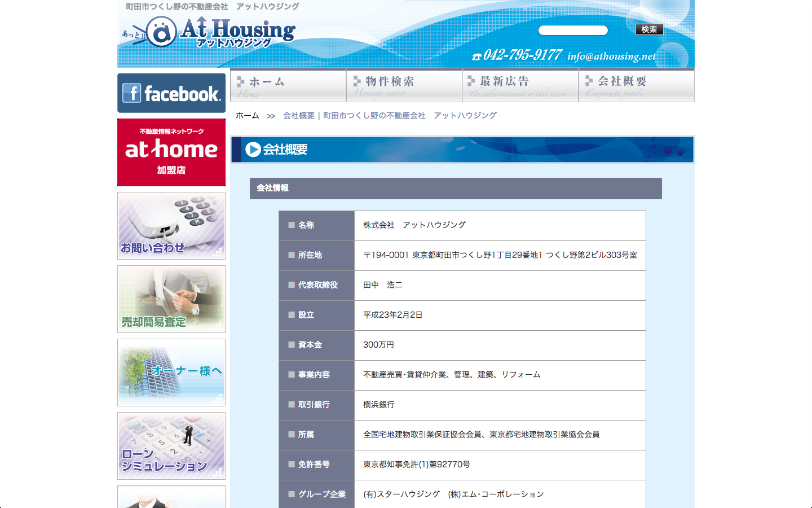
Task: Click the 設立 row label
Action: [306, 315]
